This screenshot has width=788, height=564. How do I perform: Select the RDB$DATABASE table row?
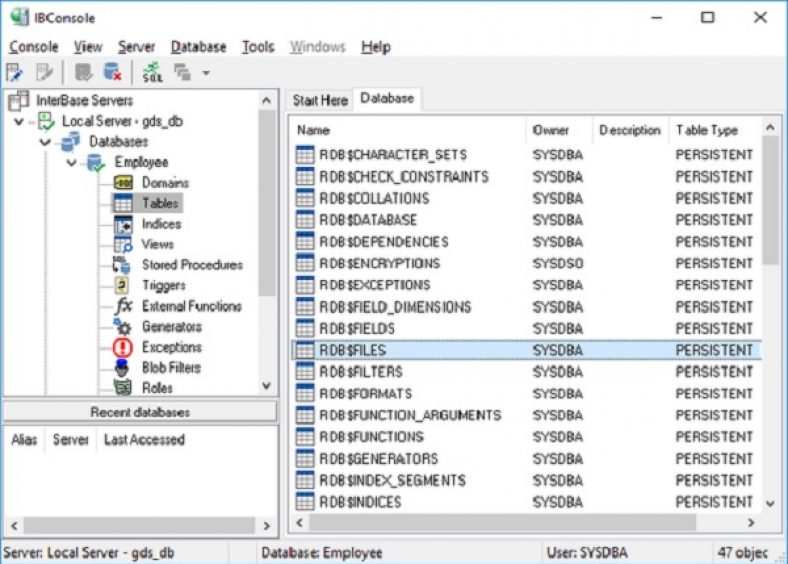pos(527,220)
